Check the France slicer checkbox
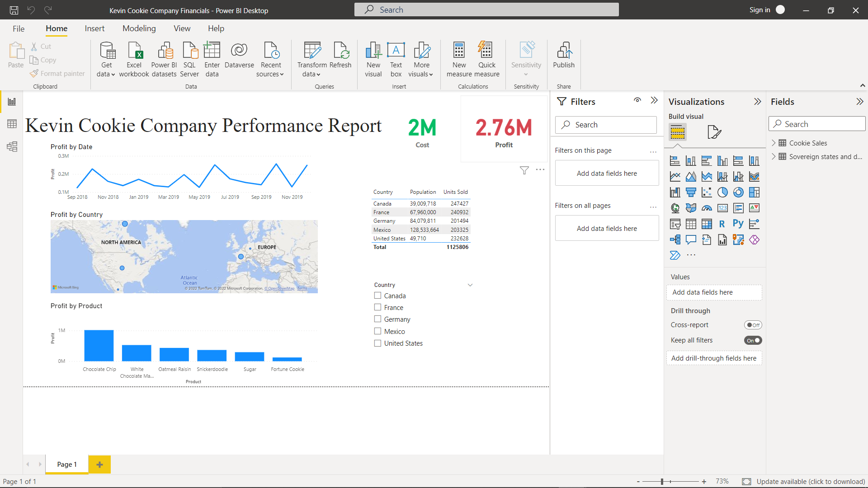 (377, 307)
